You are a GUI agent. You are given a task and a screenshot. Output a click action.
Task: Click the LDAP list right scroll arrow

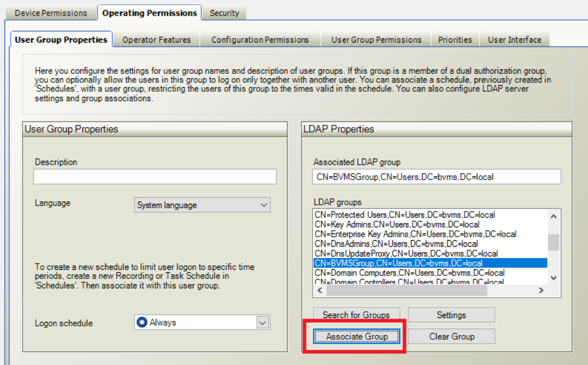click(x=541, y=290)
